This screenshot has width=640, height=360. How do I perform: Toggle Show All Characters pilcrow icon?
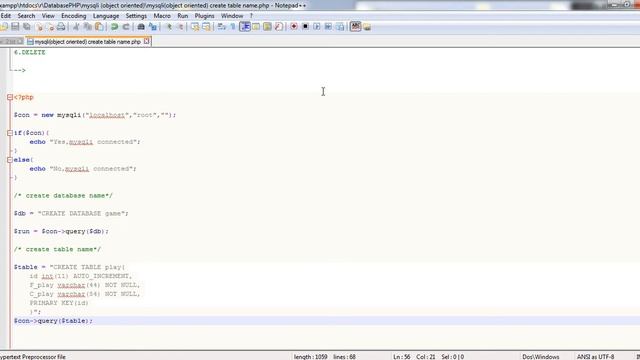(x=233, y=27)
